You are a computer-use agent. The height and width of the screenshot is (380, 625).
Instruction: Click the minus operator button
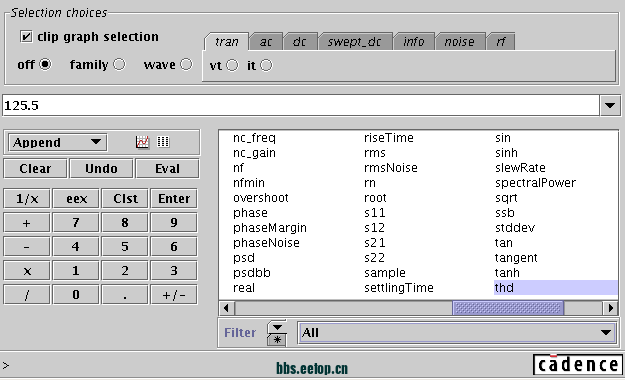coord(27,247)
